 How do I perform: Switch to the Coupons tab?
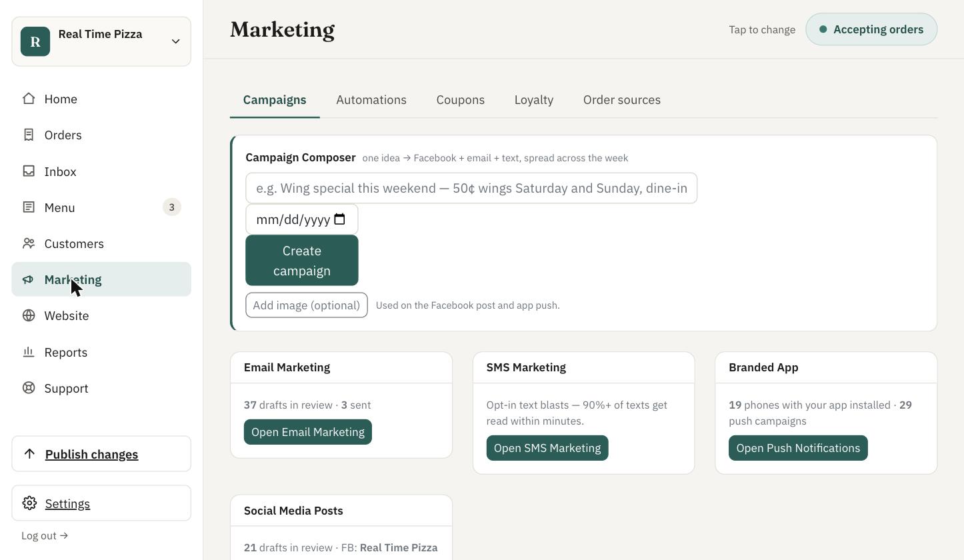461,100
